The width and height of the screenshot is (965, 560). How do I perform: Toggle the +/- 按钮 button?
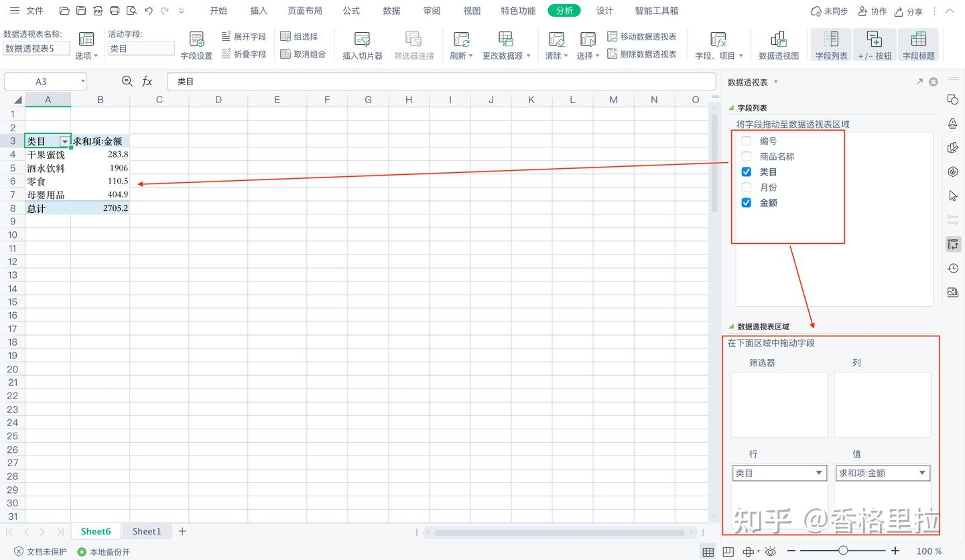click(x=875, y=46)
